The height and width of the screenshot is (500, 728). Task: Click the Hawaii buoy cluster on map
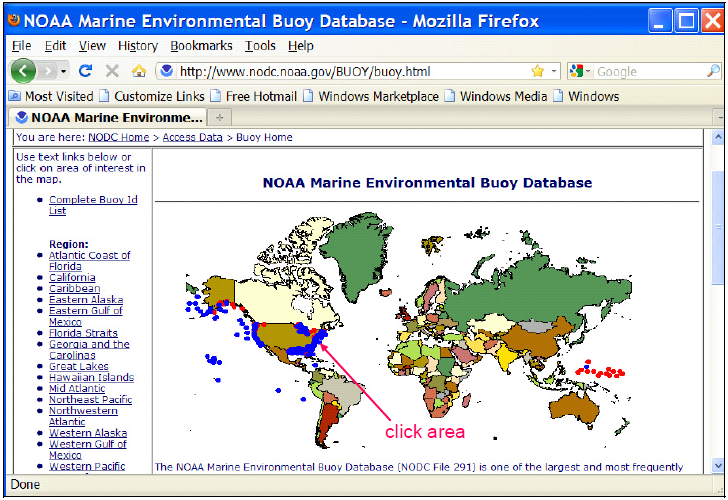[214, 360]
